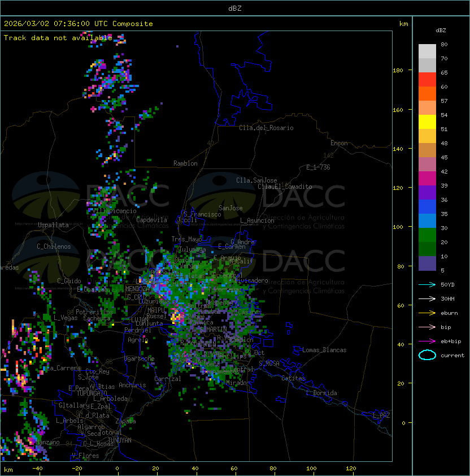470x476 pixels.
Task: Click the Mirador place label
Action: [238, 383]
